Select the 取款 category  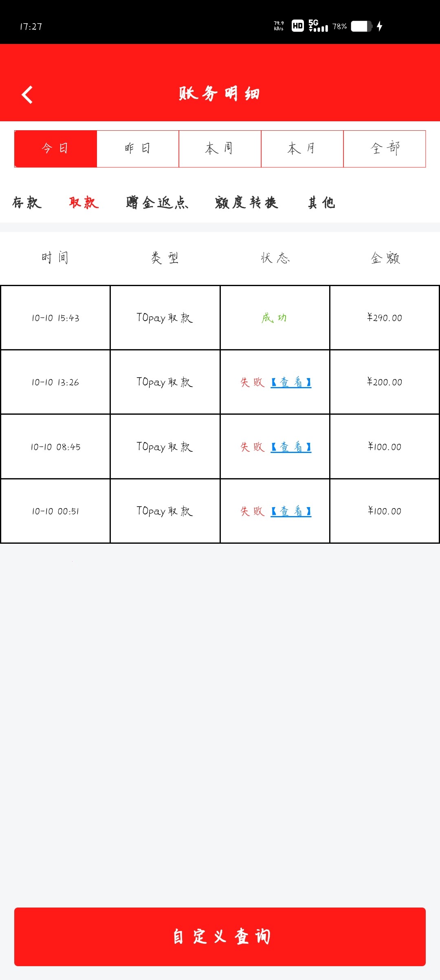pos(84,202)
